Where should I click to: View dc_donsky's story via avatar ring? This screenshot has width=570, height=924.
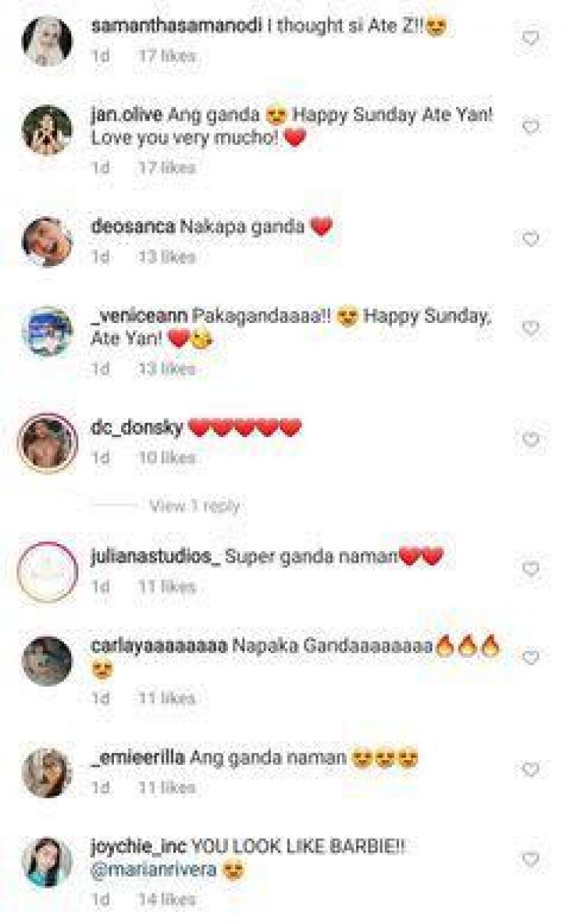pyautogui.click(x=47, y=443)
